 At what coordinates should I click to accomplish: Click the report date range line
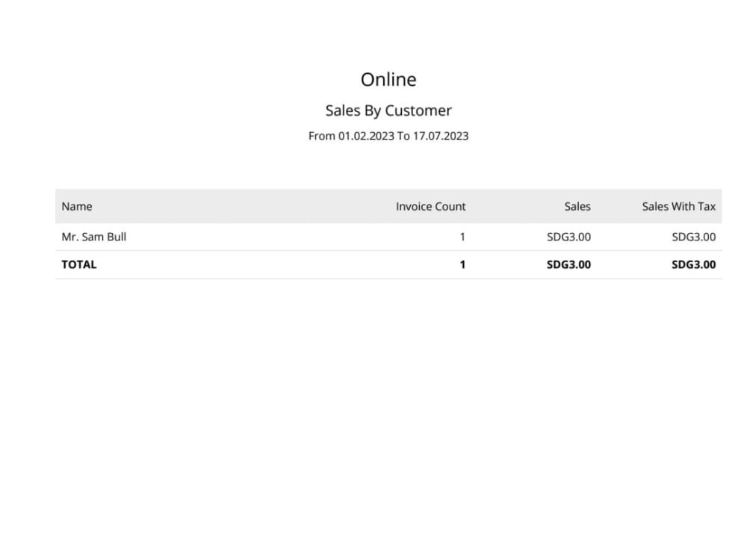[388, 136]
